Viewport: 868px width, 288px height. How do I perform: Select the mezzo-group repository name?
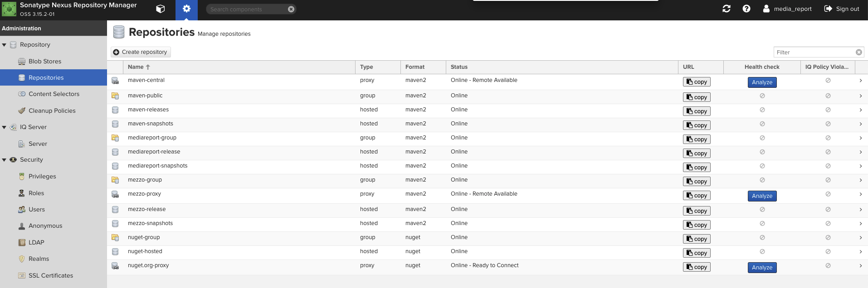pyautogui.click(x=145, y=180)
